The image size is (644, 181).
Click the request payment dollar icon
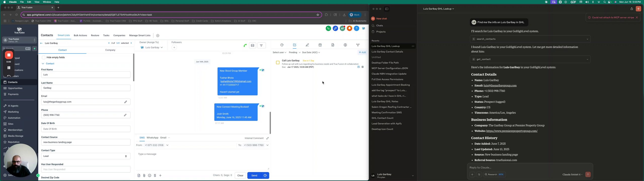tap(155, 175)
